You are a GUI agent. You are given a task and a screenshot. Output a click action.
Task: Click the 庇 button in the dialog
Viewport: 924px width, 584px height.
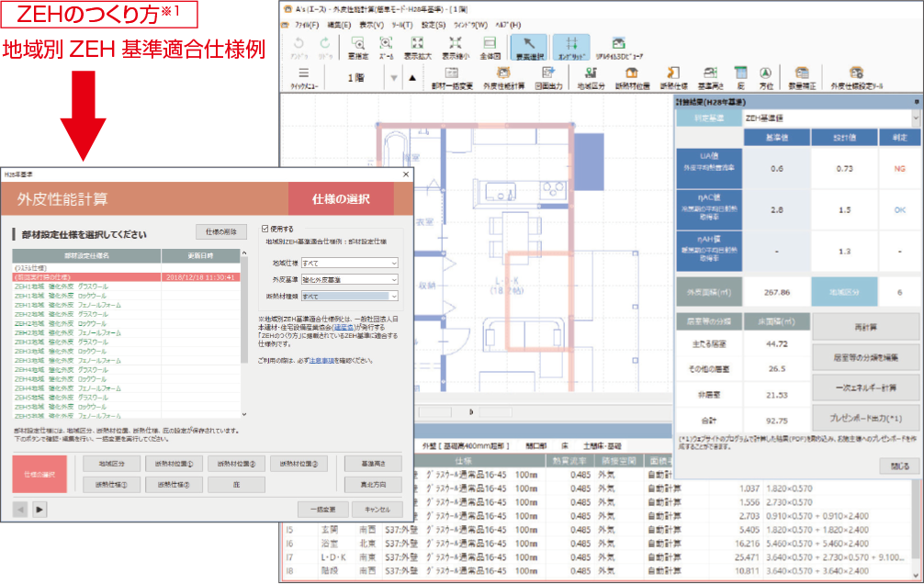click(x=236, y=485)
